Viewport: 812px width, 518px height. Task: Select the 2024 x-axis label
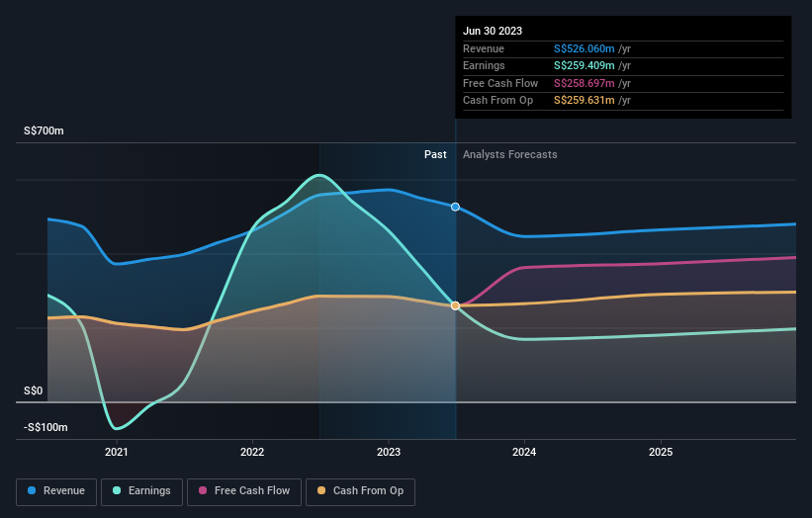(x=524, y=452)
